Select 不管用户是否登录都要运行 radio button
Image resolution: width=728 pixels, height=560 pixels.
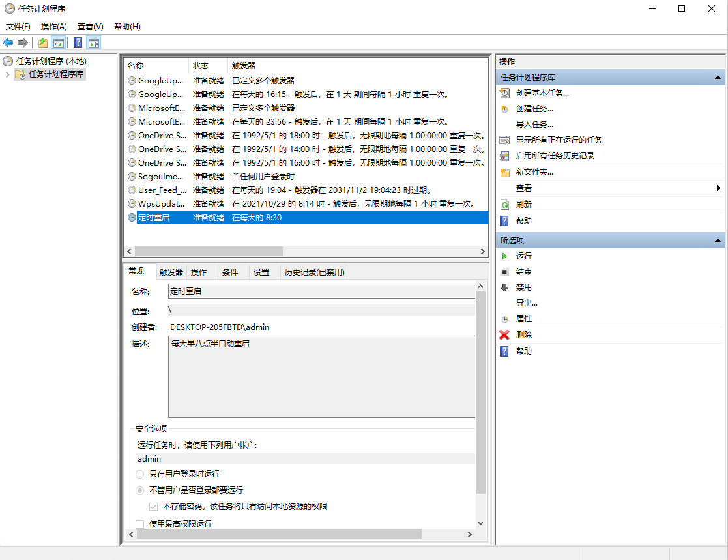140,490
